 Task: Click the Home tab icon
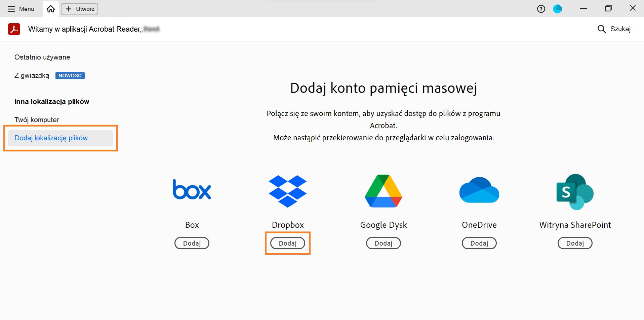[x=50, y=9]
